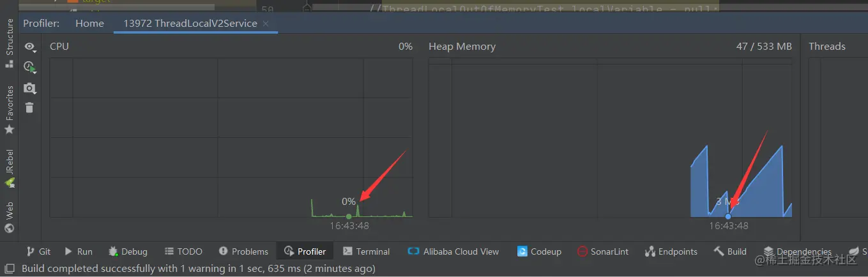Click the CPU chart green marker dot
Viewport: 868px width, 277px height.
tap(349, 216)
